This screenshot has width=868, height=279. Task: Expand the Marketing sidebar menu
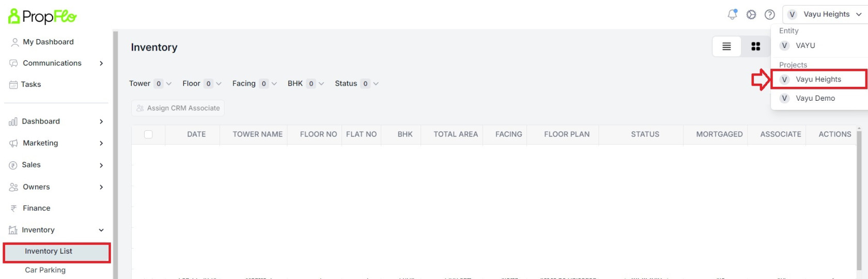57,143
